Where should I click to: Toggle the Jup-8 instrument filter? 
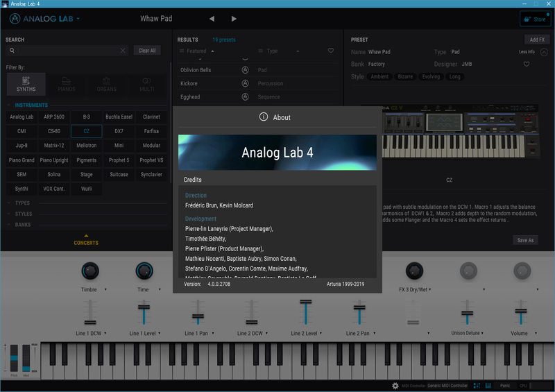(22, 146)
